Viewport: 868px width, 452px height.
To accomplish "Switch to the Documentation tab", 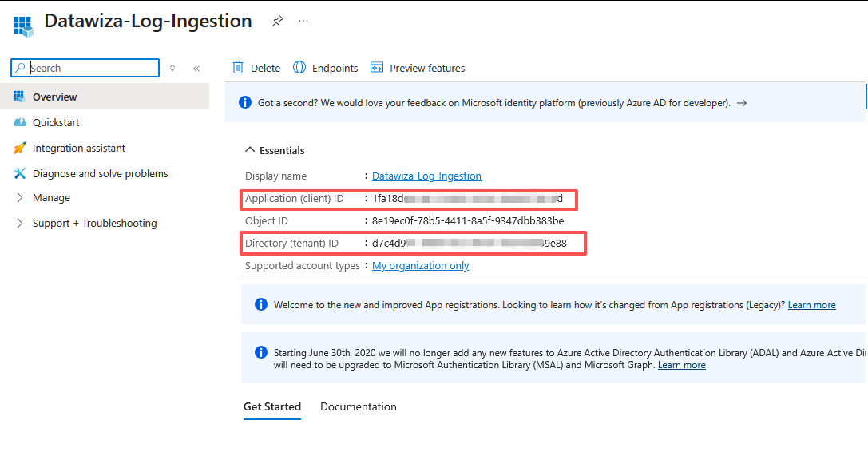I will pyautogui.click(x=358, y=406).
